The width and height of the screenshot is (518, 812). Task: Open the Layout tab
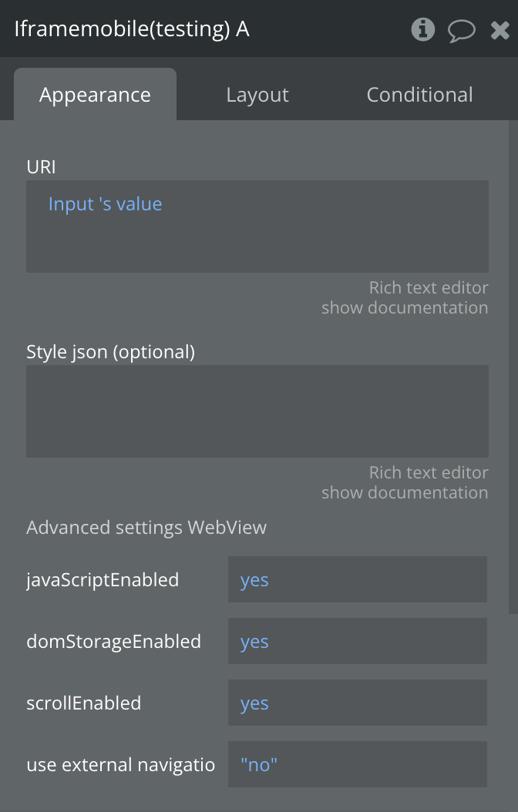pos(257,95)
